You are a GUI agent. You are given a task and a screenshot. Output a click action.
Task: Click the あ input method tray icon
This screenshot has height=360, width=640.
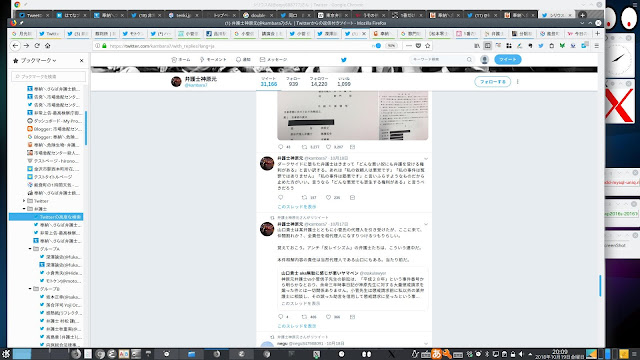click(436, 354)
